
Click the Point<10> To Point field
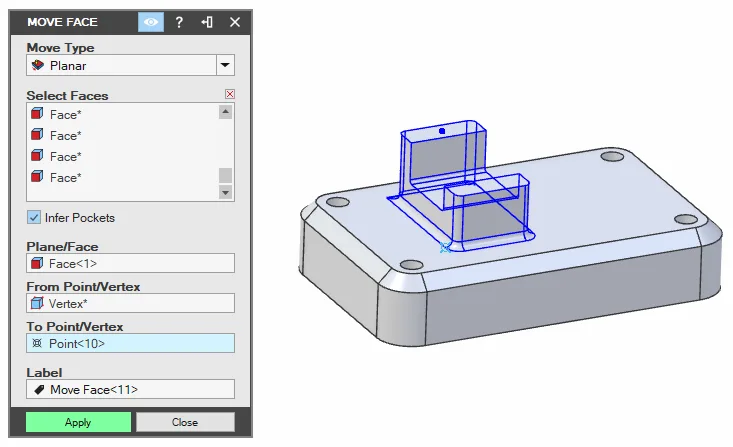pyautogui.click(x=130, y=343)
